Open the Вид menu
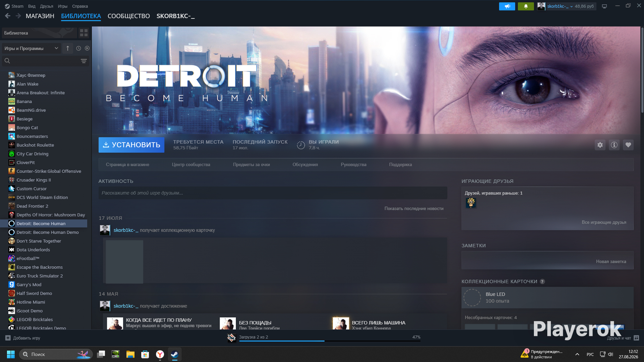This screenshot has height=362, width=644. tap(32, 6)
